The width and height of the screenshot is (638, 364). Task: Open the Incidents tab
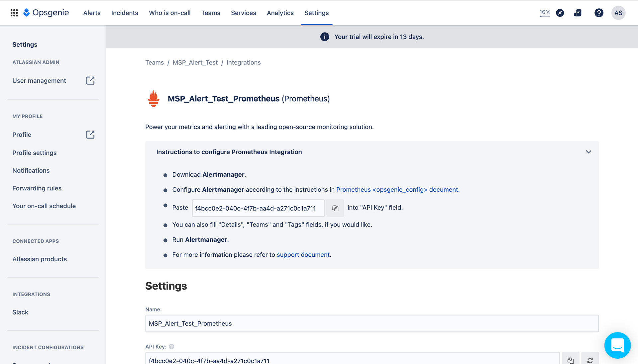tap(125, 13)
